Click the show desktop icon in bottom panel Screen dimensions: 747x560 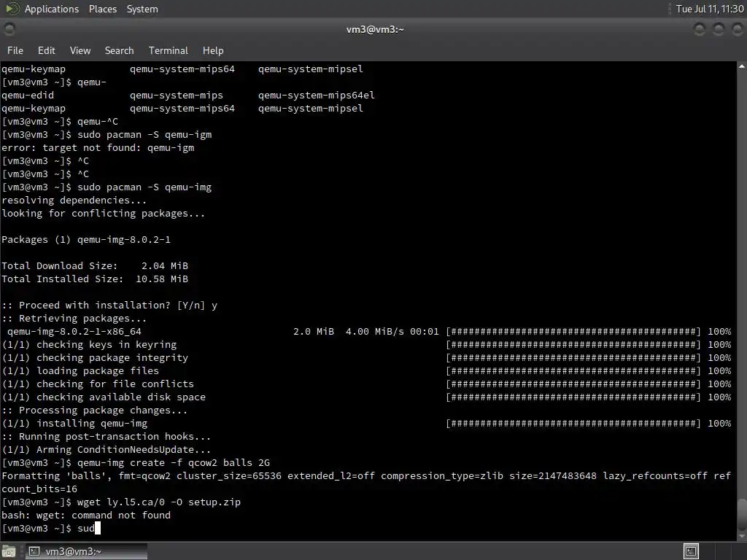[9, 551]
